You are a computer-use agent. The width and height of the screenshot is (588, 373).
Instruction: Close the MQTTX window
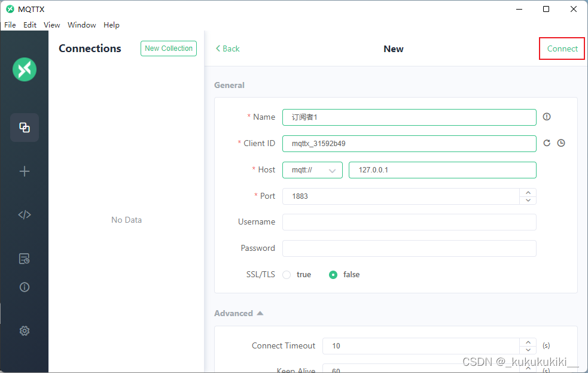(574, 9)
